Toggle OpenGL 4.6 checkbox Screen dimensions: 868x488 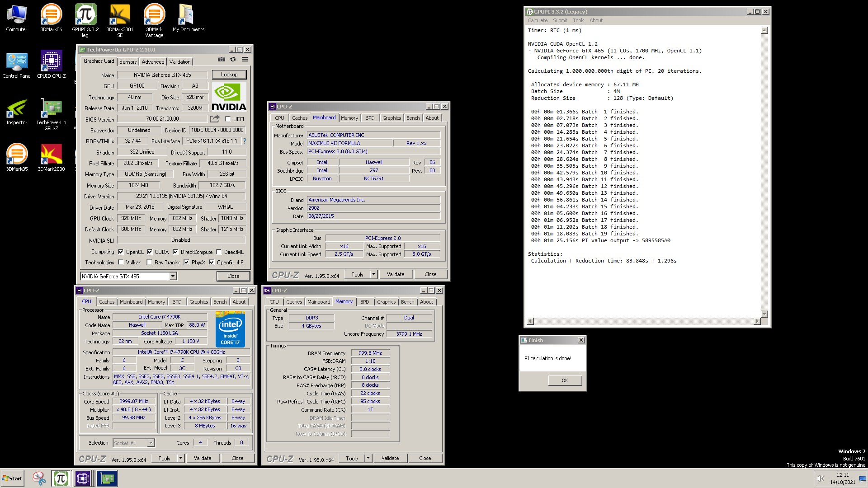(212, 263)
